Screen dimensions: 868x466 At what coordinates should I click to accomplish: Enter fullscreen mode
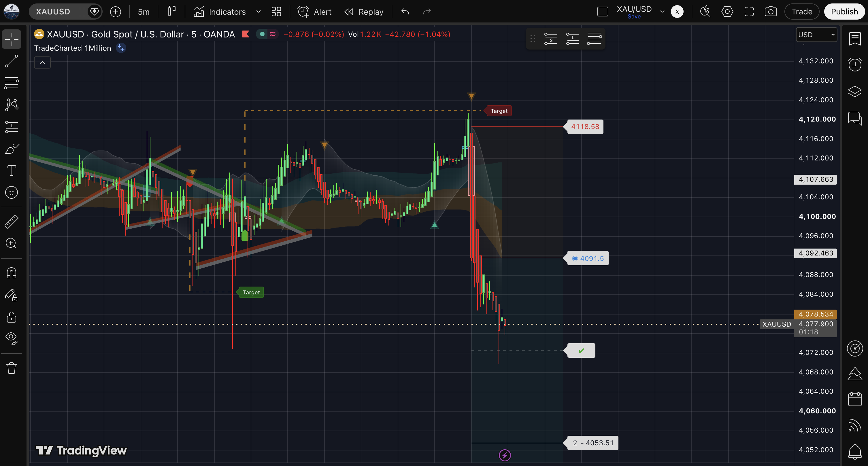pos(749,12)
